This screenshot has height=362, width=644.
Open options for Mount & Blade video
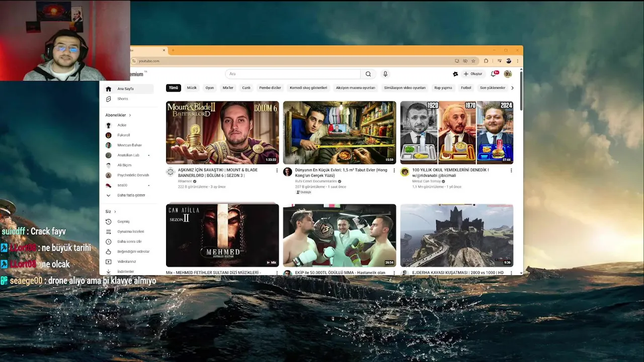click(x=277, y=170)
